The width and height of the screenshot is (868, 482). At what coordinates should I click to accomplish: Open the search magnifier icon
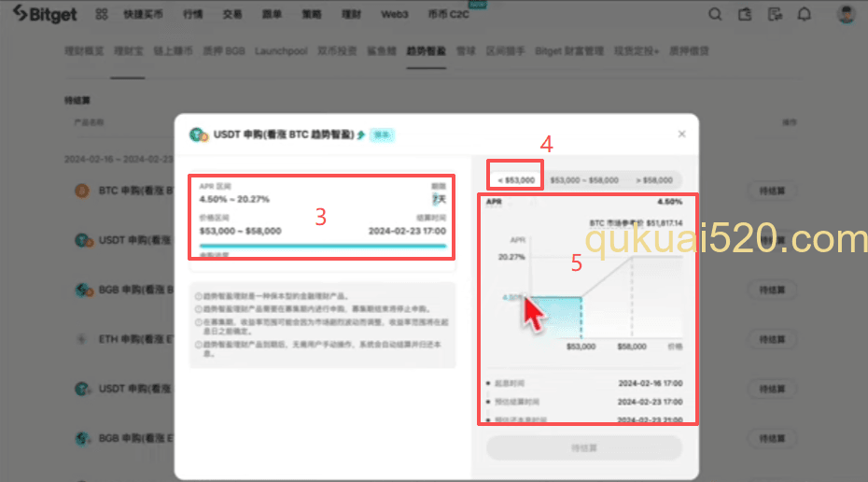(715, 14)
